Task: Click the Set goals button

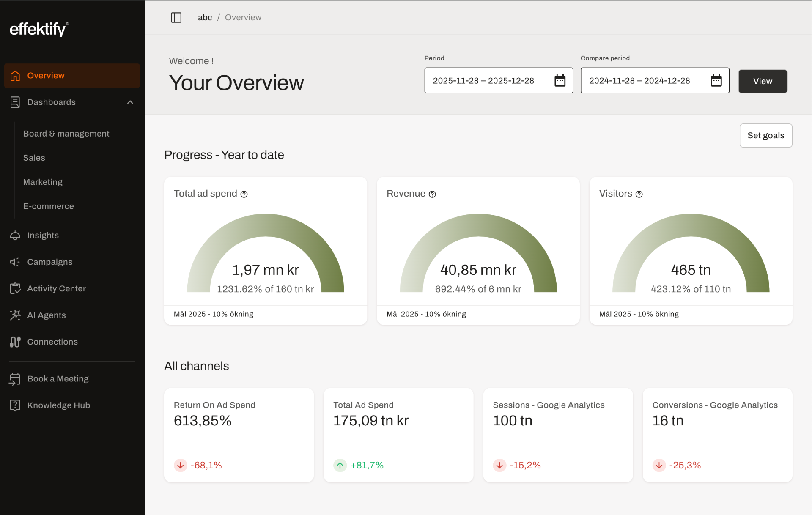Action: click(x=765, y=135)
